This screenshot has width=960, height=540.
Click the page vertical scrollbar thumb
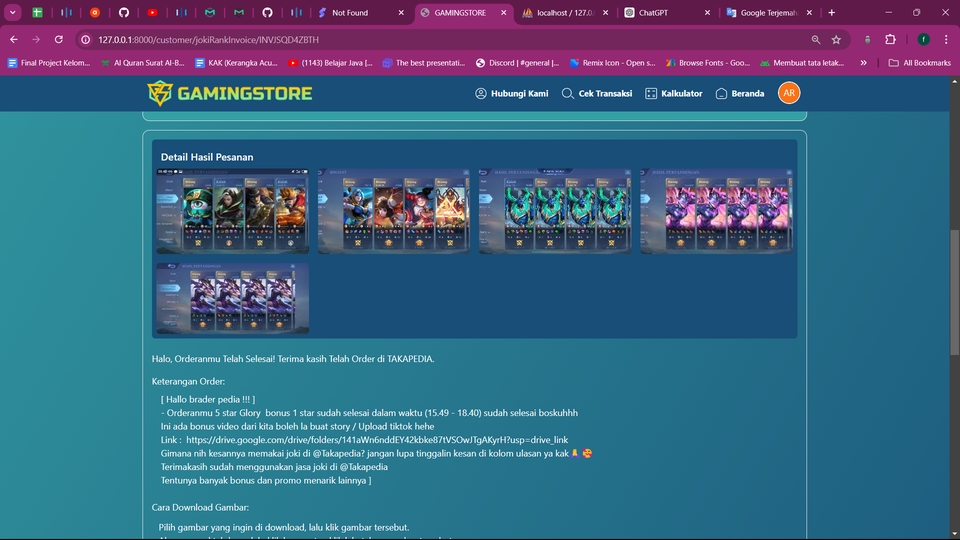click(954, 292)
